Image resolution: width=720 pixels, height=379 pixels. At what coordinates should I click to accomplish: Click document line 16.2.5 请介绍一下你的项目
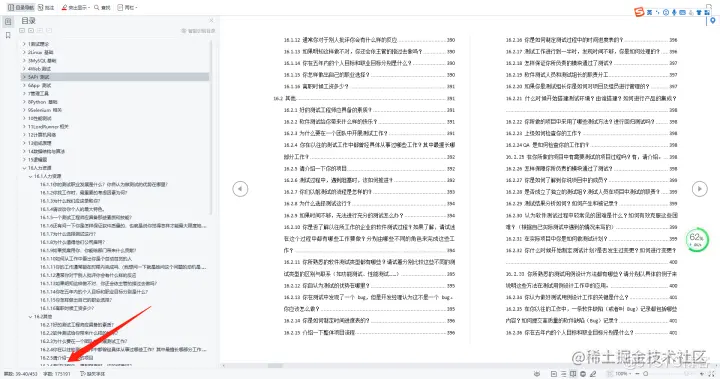pyautogui.click(x=315, y=169)
